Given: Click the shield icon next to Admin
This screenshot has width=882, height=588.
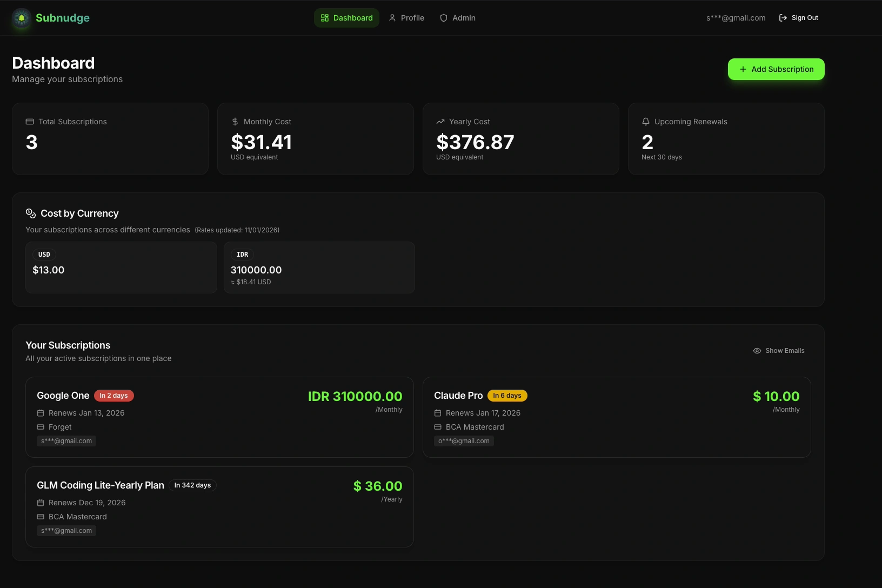Looking at the screenshot, I should pos(443,18).
